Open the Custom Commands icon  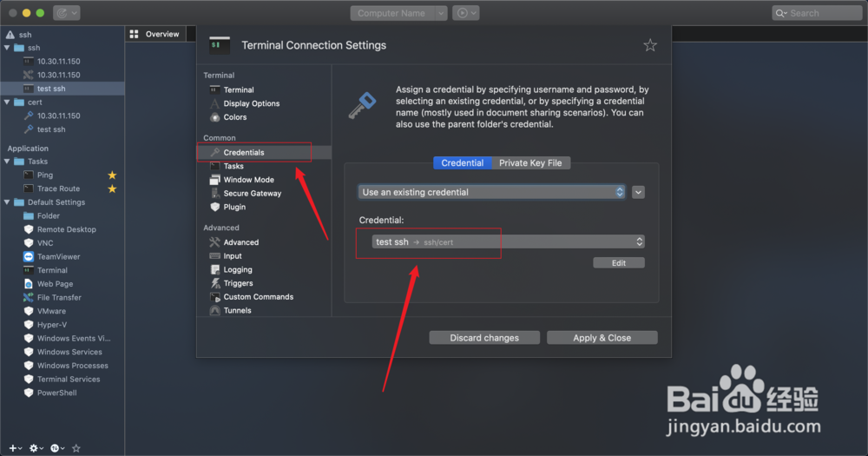tap(214, 297)
